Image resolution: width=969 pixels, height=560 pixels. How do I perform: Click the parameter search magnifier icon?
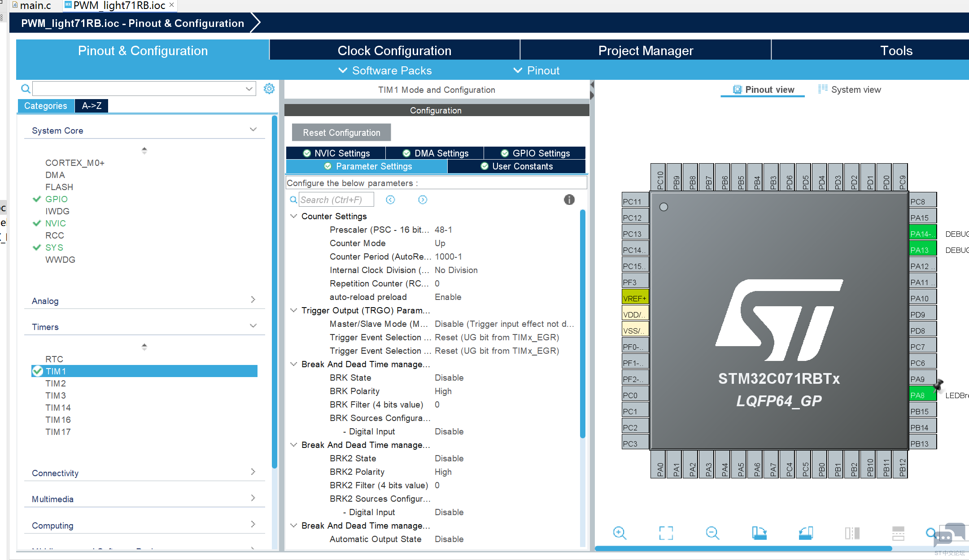[293, 200]
